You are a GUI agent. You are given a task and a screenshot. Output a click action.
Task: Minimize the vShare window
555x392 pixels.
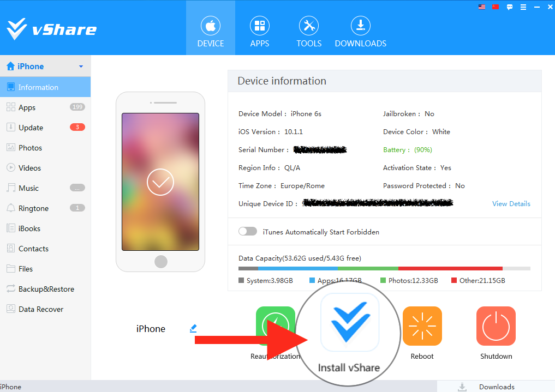pos(537,7)
